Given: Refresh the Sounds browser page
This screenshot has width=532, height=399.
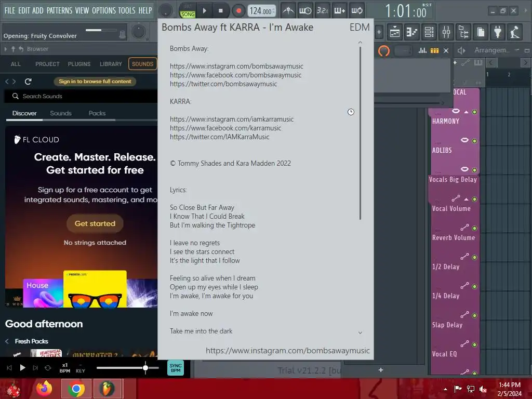Looking at the screenshot, I should tap(28, 82).
